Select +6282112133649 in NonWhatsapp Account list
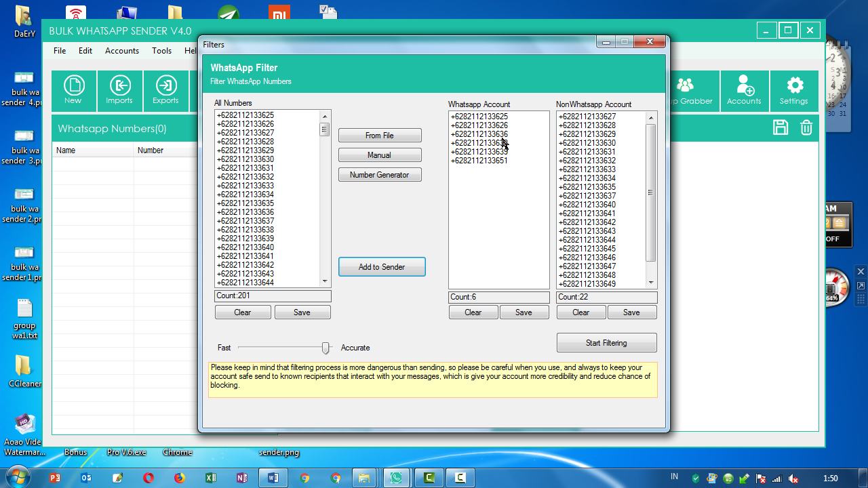Screen dimensions: 868x488 (587, 284)
